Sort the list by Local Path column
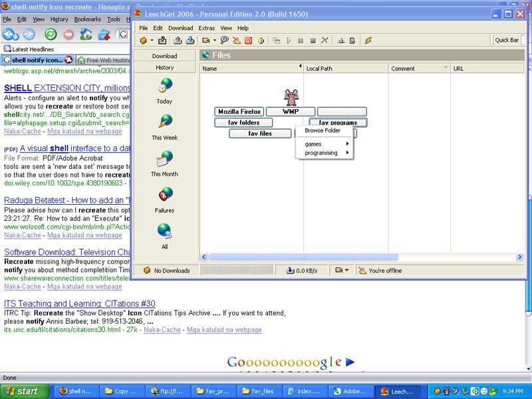The width and height of the screenshot is (532, 399). pos(346,68)
